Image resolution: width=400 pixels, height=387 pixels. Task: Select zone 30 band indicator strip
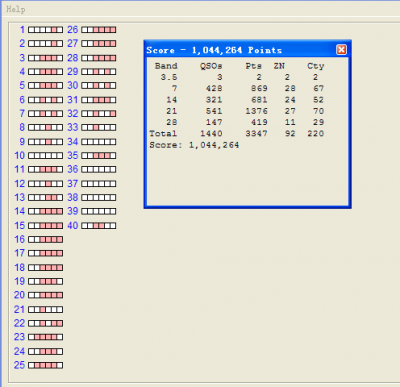pyautogui.click(x=99, y=86)
